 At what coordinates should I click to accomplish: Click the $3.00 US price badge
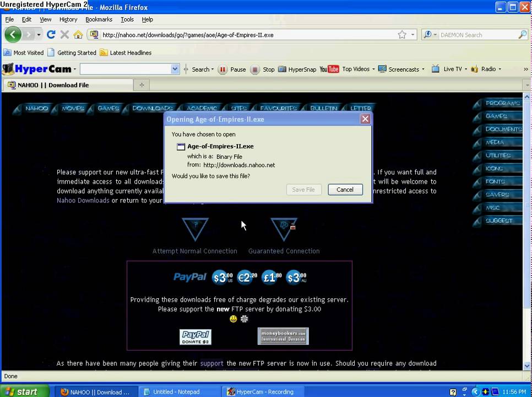[222, 277]
